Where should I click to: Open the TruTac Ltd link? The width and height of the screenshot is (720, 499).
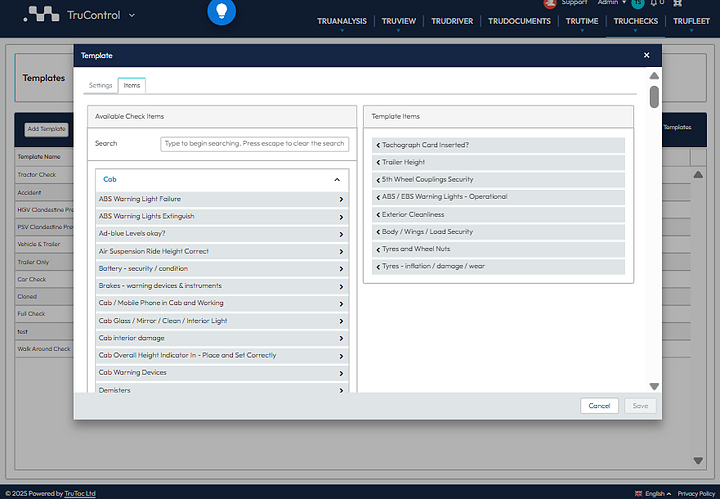pos(80,493)
